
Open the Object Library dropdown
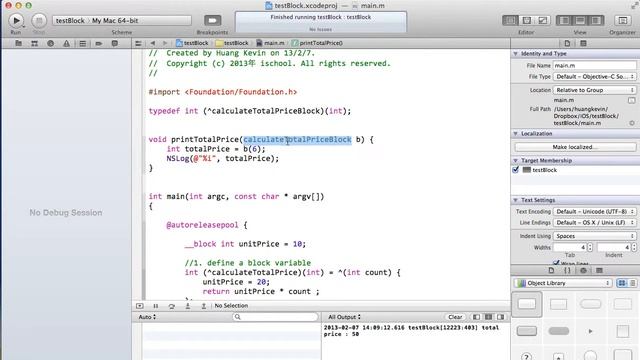(x=563, y=283)
